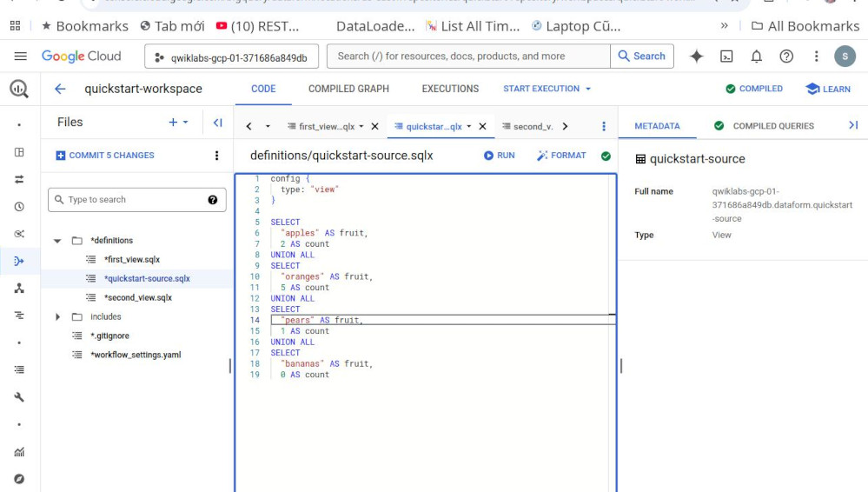Screen dimensions: 868x492
Task: Open the tab list dropdown caret
Action: coord(268,126)
